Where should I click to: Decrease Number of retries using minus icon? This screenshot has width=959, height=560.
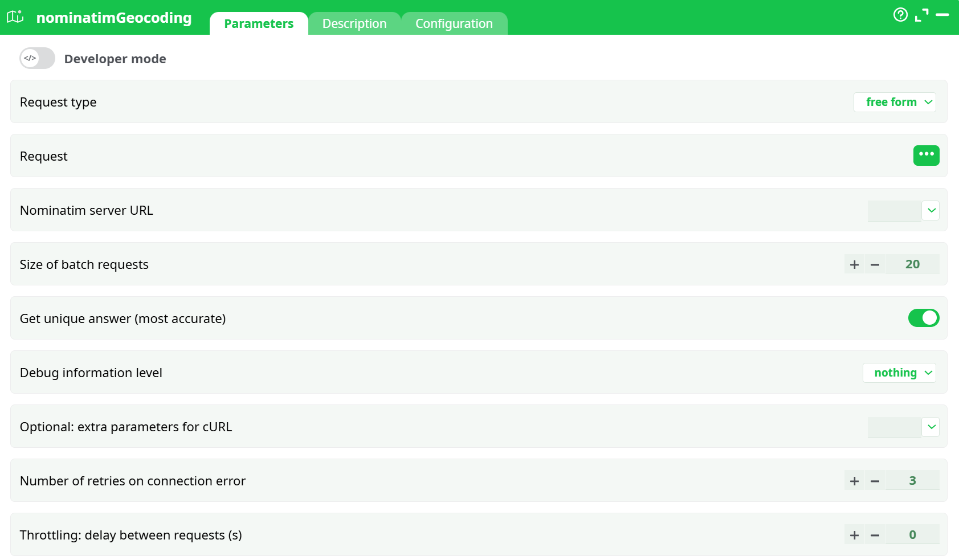[875, 480]
